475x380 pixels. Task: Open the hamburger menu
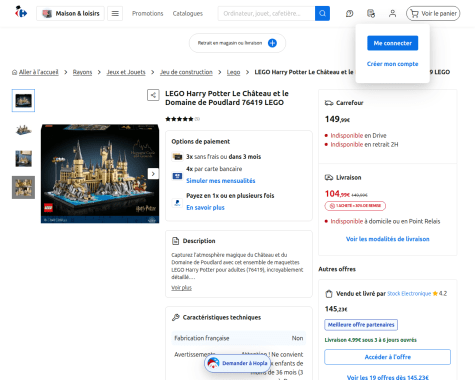[115, 13]
